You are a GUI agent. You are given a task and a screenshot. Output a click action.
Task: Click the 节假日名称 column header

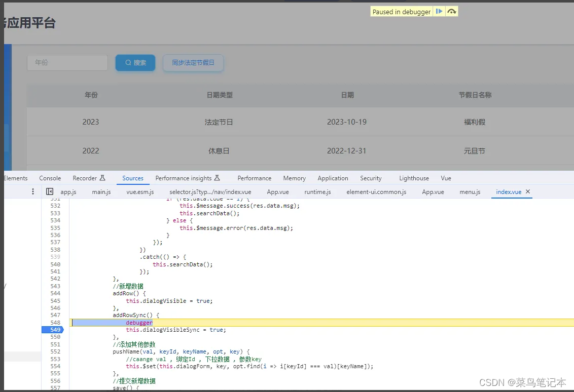(x=475, y=95)
